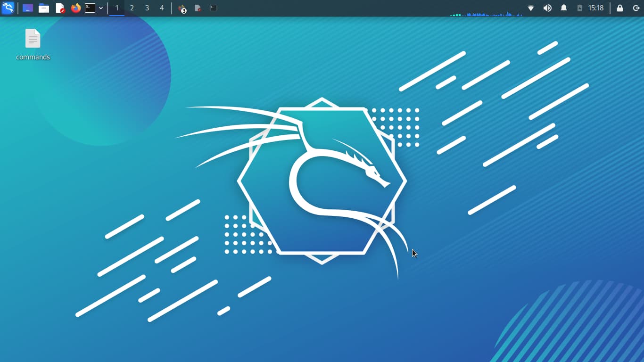The height and width of the screenshot is (362, 644).
Task: Launch Firefox browser from panel
Action: (x=75, y=8)
